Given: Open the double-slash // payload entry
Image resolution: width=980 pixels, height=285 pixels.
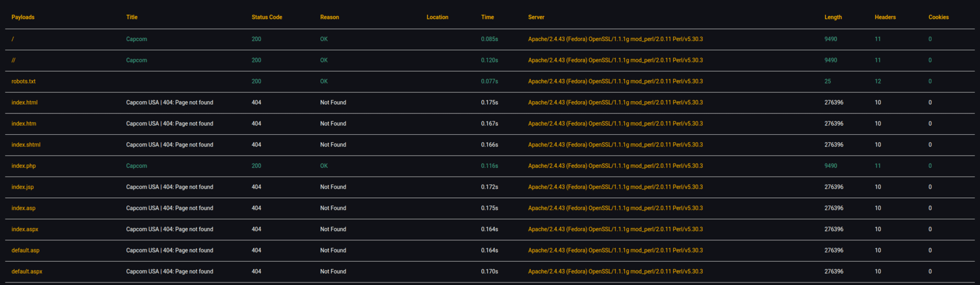Looking at the screenshot, I should [x=13, y=60].
